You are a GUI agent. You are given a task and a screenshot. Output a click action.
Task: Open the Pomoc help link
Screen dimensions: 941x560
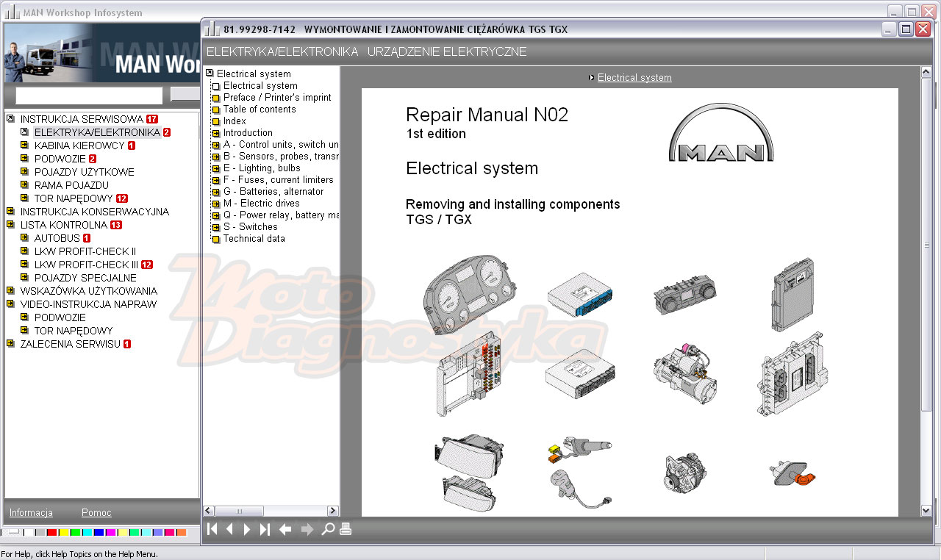click(96, 512)
